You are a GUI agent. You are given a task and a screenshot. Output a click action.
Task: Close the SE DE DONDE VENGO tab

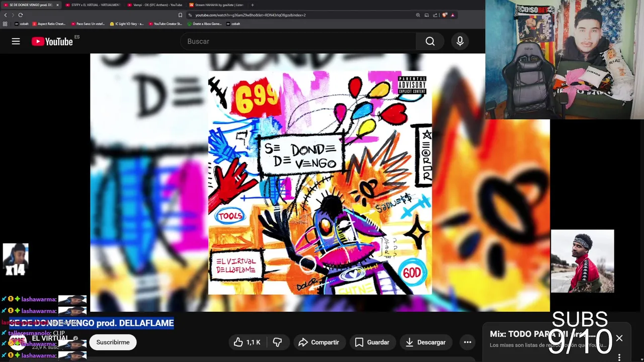pos(57,5)
